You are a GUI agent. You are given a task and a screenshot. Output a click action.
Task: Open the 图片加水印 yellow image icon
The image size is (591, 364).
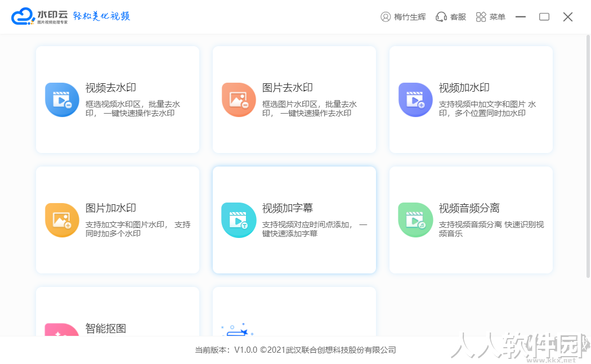pyautogui.click(x=62, y=220)
